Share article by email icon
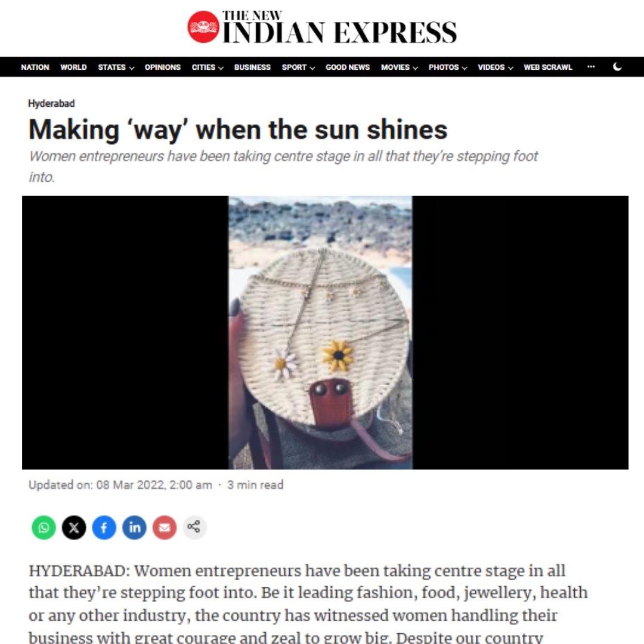644x644 pixels. tap(165, 527)
